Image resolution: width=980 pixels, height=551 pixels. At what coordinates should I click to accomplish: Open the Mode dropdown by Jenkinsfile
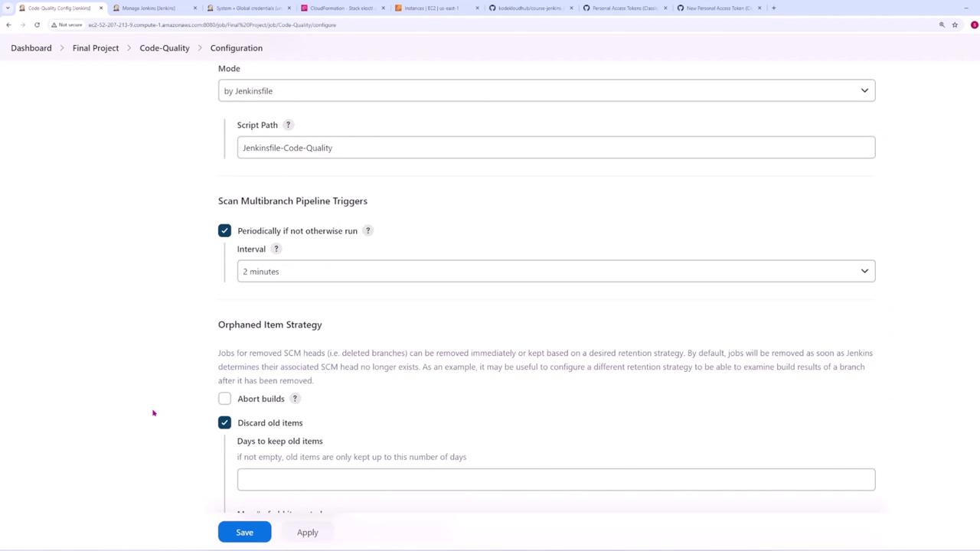(x=547, y=90)
